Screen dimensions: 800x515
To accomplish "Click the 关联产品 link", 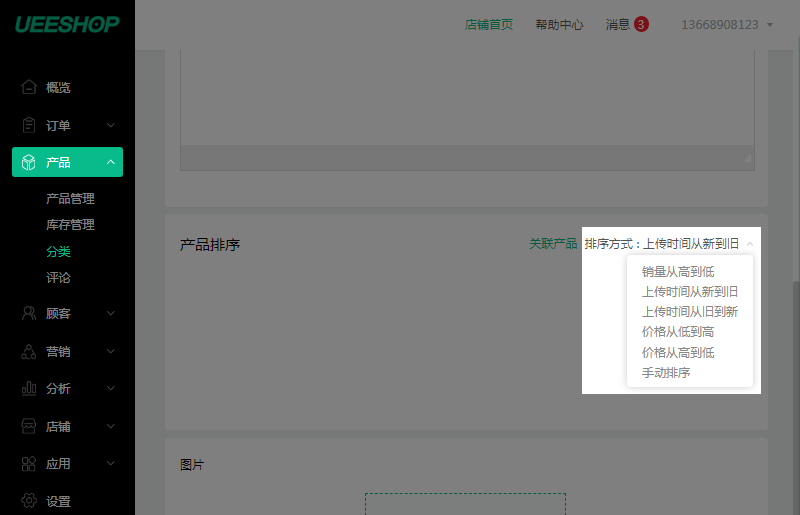I will pos(553,243).
